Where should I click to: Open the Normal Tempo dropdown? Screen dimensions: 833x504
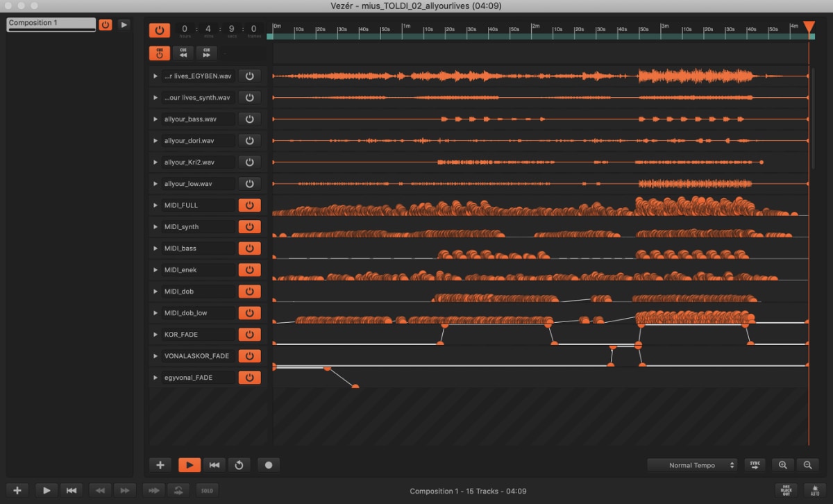(692, 465)
